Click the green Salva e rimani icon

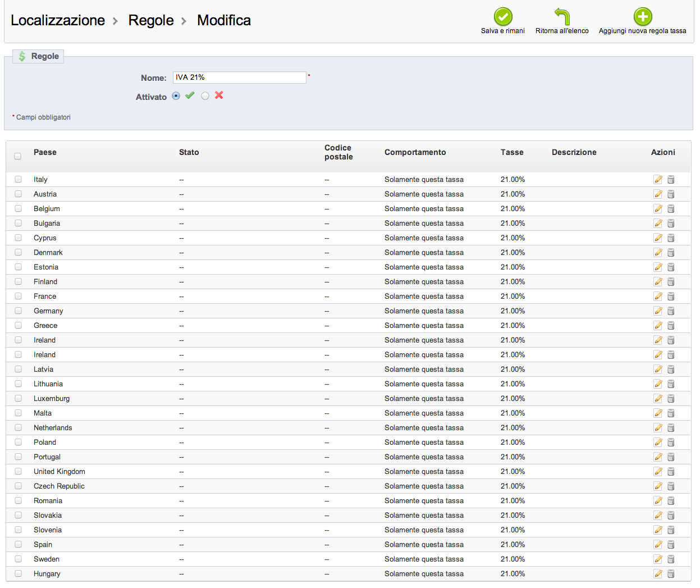(x=503, y=16)
